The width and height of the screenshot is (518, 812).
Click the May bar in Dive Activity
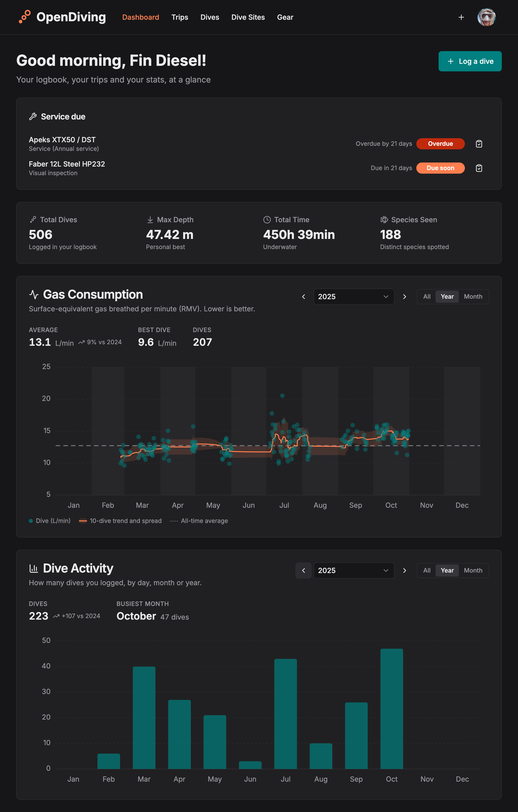coord(215,742)
